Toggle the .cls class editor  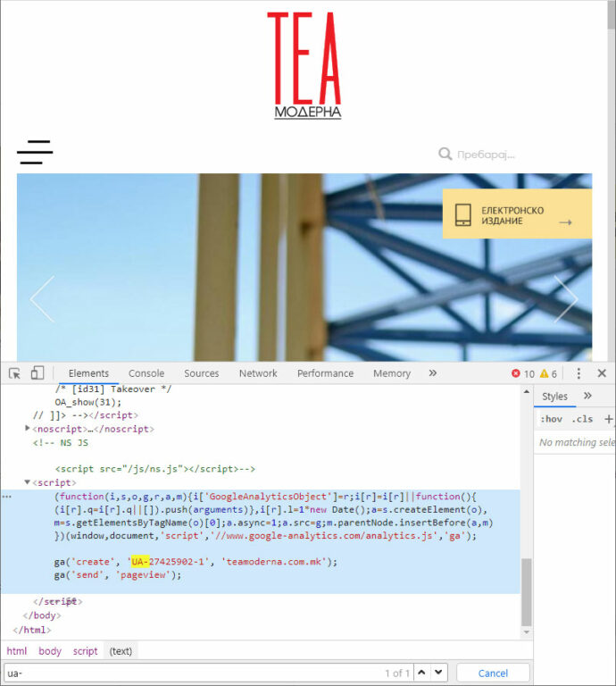tap(582, 419)
